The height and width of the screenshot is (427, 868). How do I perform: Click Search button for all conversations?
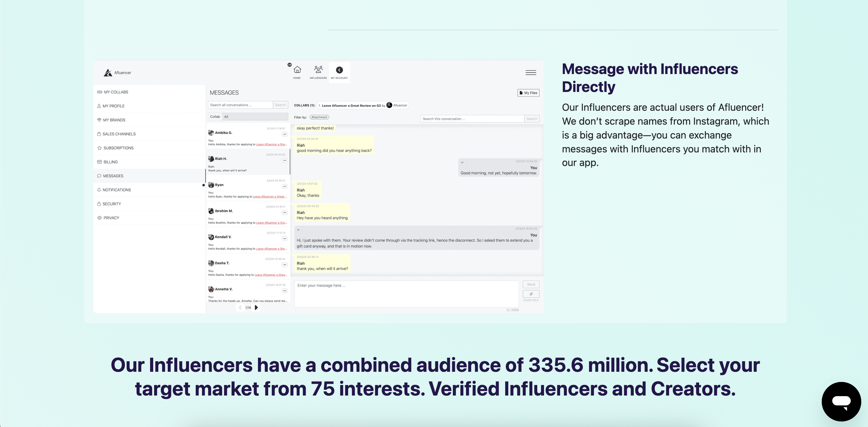coord(280,105)
